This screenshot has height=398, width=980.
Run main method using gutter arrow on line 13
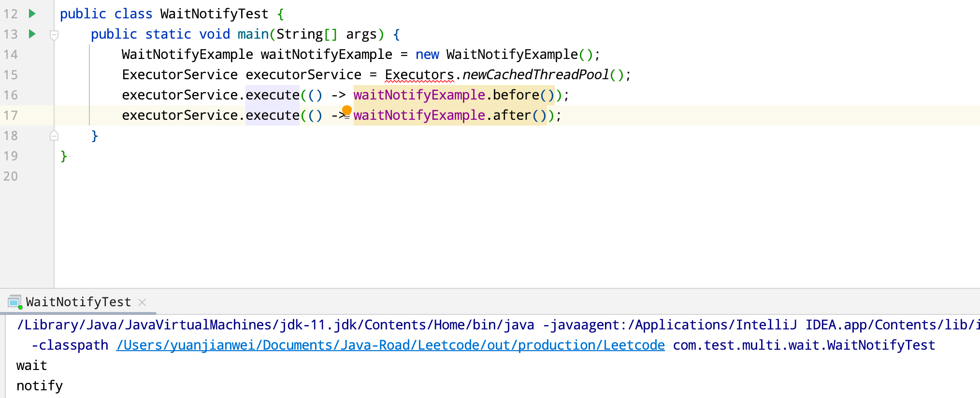click(32, 34)
